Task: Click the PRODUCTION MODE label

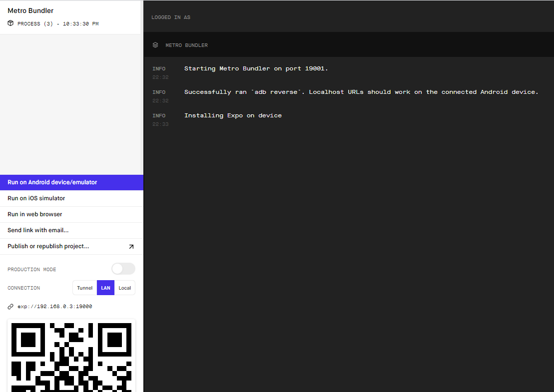Action: coord(32,270)
